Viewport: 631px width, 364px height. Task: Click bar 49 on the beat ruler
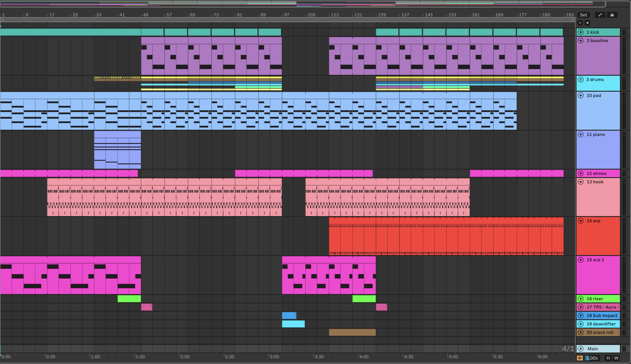click(146, 15)
